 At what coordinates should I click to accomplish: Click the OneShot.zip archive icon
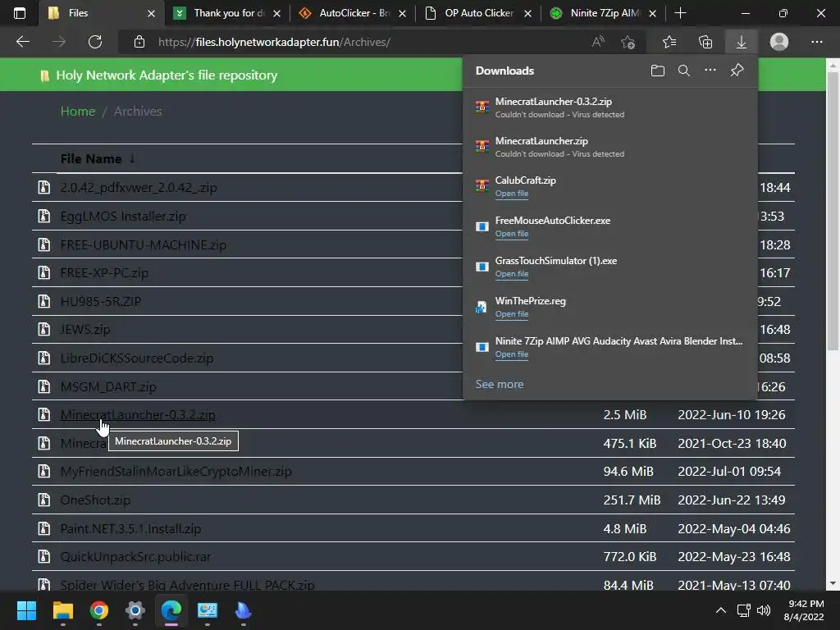44,500
